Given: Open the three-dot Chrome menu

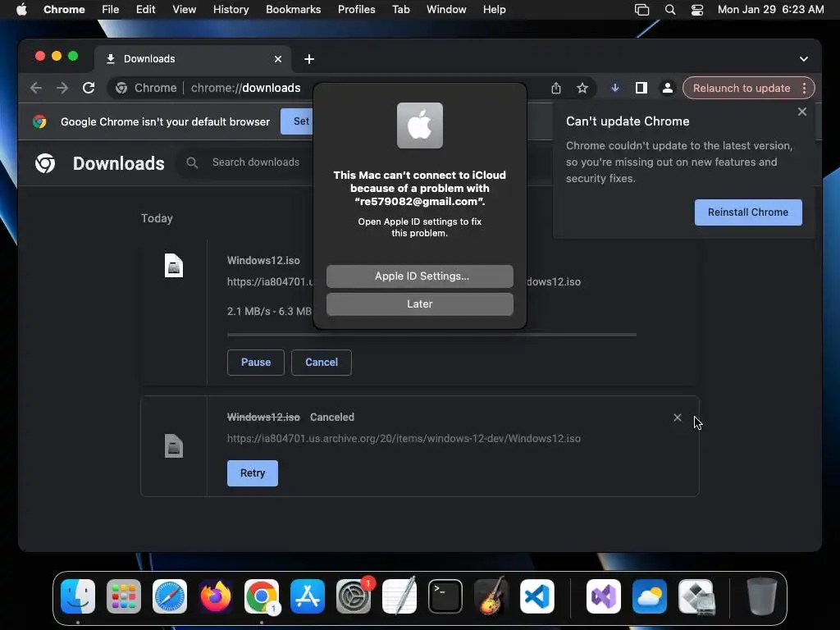Looking at the screenshot, I should [804, 88].
